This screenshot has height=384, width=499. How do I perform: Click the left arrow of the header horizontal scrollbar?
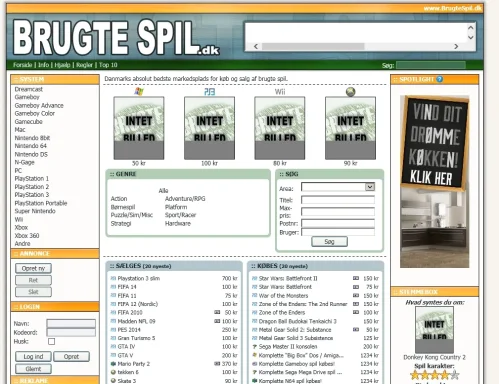256,46
